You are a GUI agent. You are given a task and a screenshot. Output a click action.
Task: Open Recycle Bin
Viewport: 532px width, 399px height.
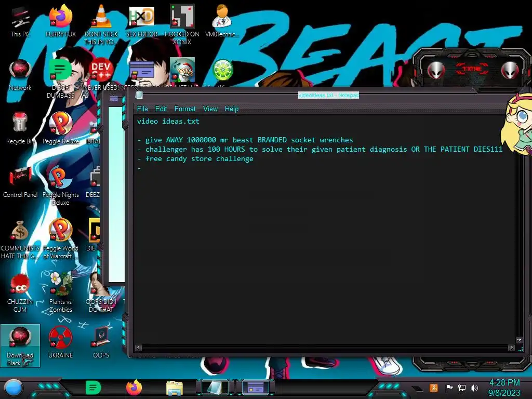point(20,128)
